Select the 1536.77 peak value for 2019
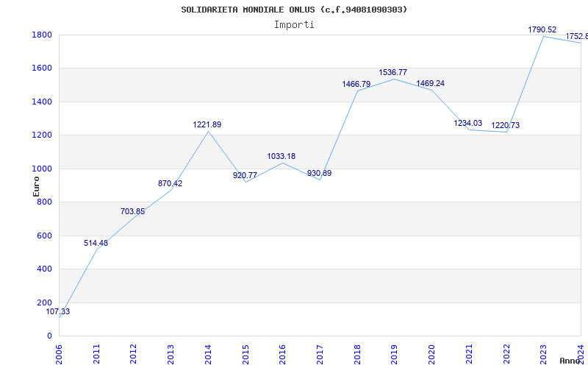 (392, 72)
